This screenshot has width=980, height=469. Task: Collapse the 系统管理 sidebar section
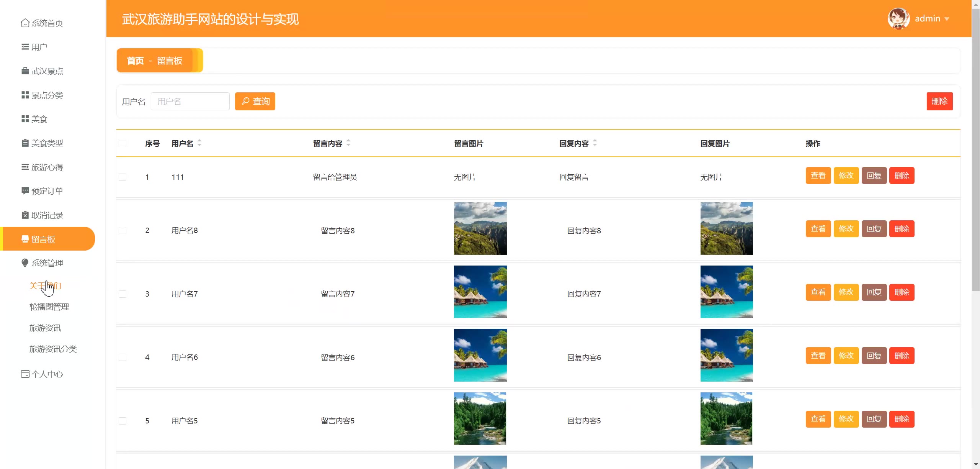[x=47, y=263]
